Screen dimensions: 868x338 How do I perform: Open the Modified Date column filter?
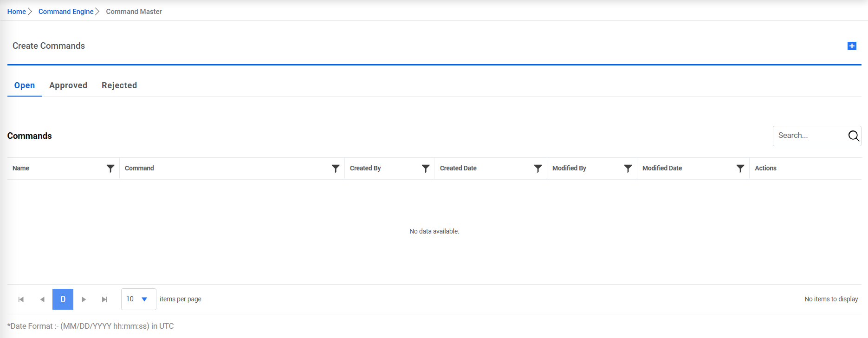click(x=740, y=169)
